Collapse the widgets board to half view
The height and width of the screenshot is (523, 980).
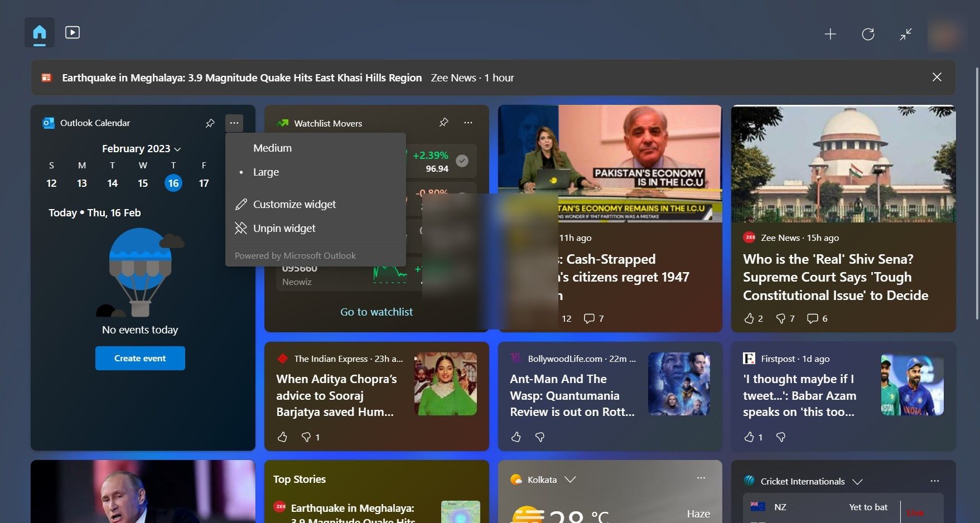pos(906,34)
